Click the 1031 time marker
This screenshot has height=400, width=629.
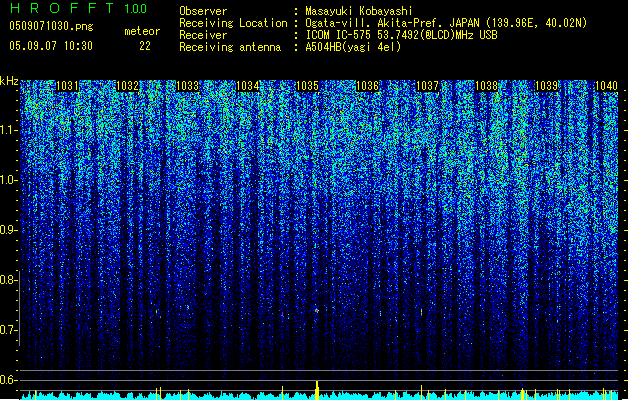tap(67, 86)
